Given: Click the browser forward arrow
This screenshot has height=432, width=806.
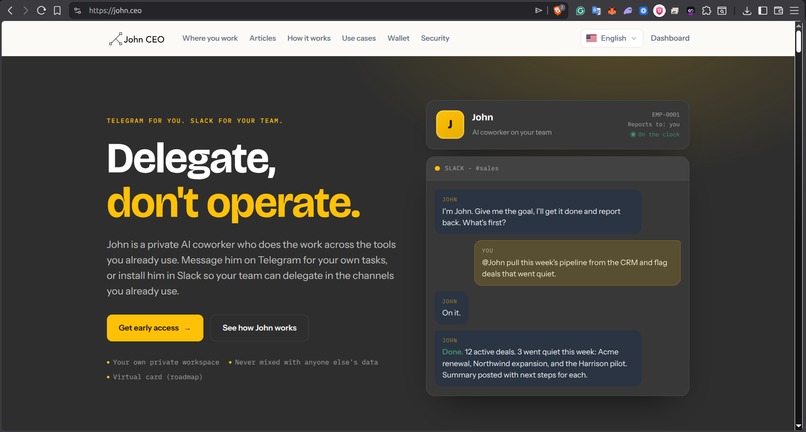Looking at the screenshot, I should [x=25, y=10].
